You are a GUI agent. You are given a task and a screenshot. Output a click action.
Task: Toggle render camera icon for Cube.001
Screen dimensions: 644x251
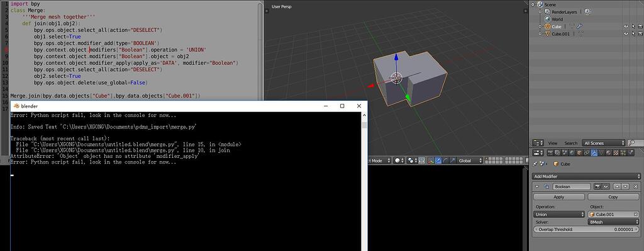[640, 34]
